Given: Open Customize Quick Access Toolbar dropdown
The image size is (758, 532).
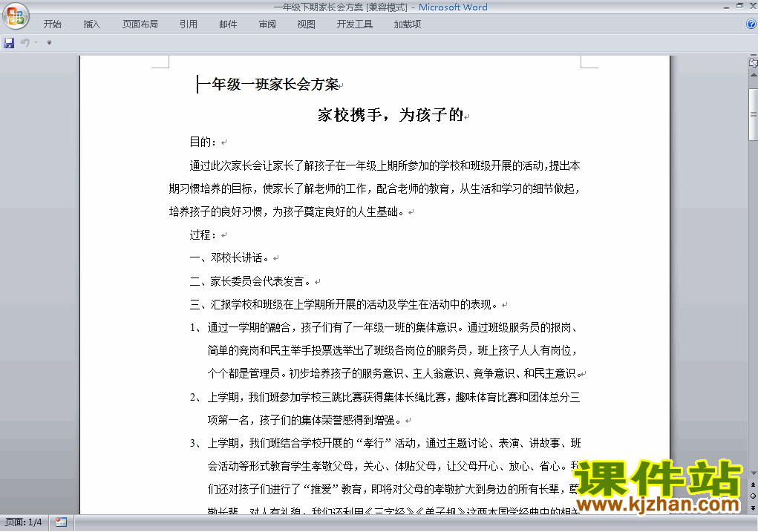Looking at the screenshot, I should coord(49,43).
